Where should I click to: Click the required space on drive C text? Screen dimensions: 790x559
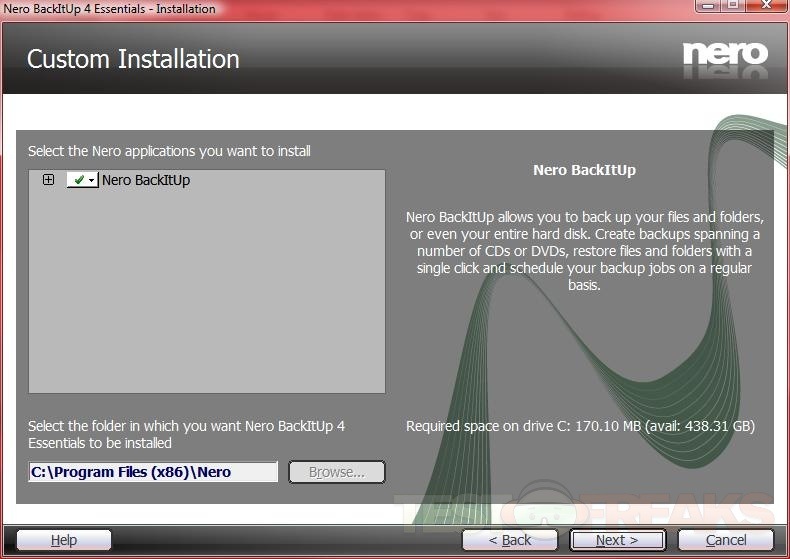click(580, 426)
